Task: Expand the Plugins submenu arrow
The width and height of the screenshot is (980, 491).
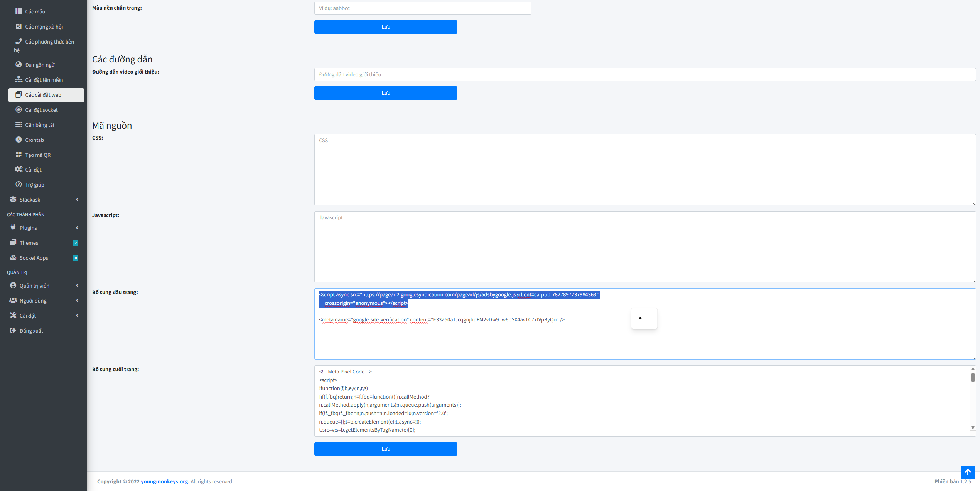Action: point(77,228)
